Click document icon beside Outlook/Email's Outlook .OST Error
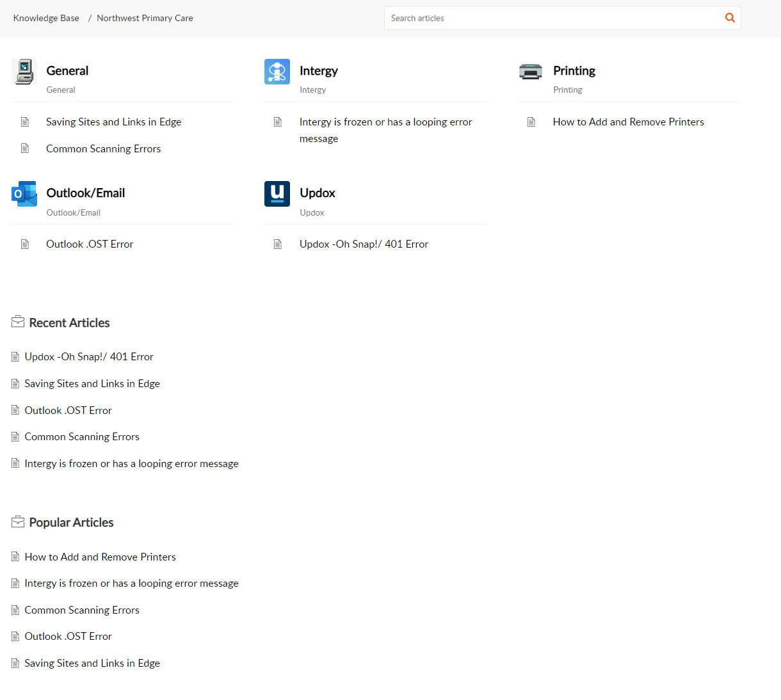This screenshot has height=700, width=781. [25, 244]
